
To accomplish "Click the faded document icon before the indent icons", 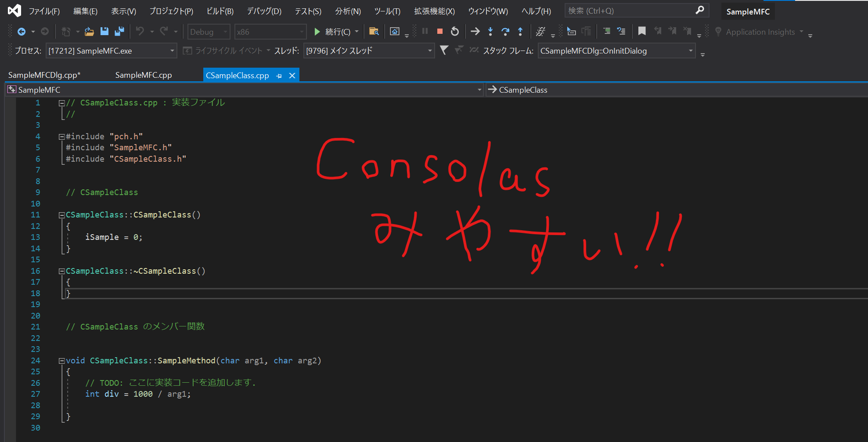I will [586, 31].
